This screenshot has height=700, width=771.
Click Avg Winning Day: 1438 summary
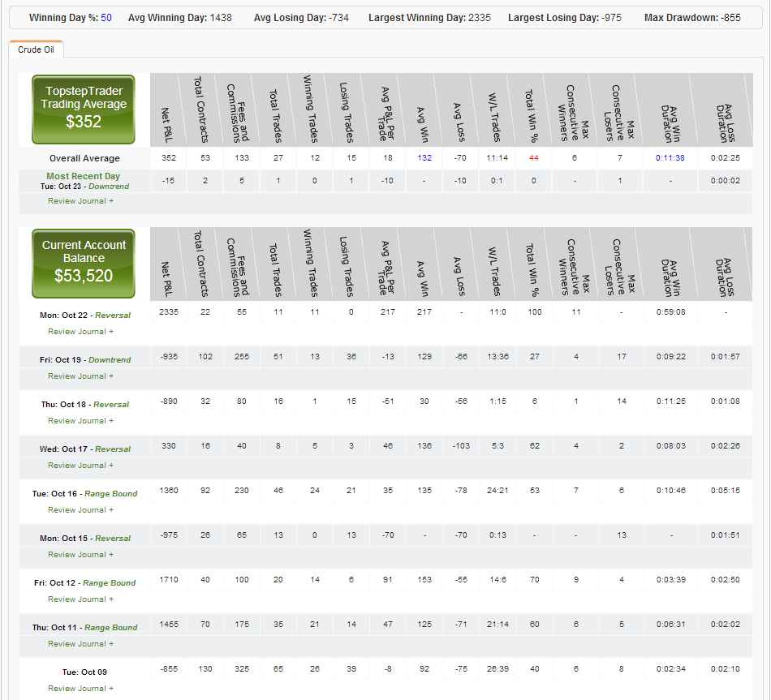[180, 18]
